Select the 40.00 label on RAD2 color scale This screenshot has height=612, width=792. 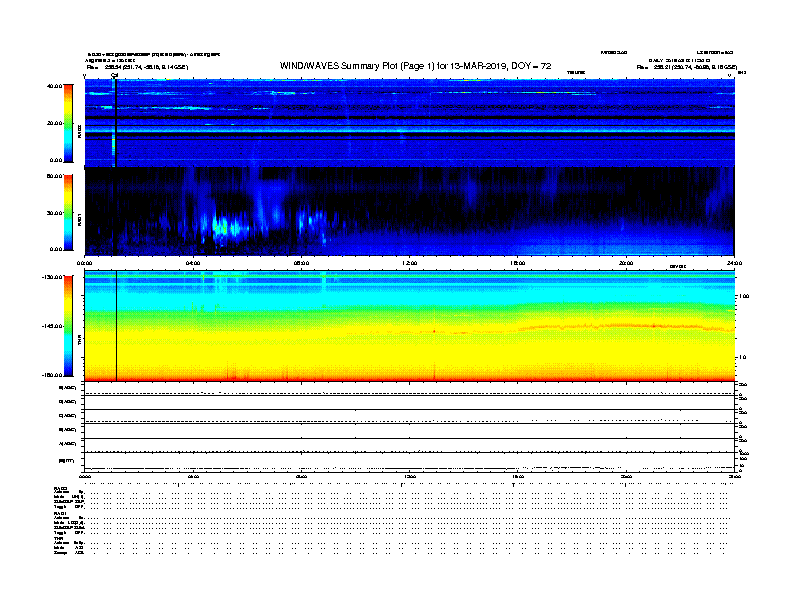click(54, 86)
